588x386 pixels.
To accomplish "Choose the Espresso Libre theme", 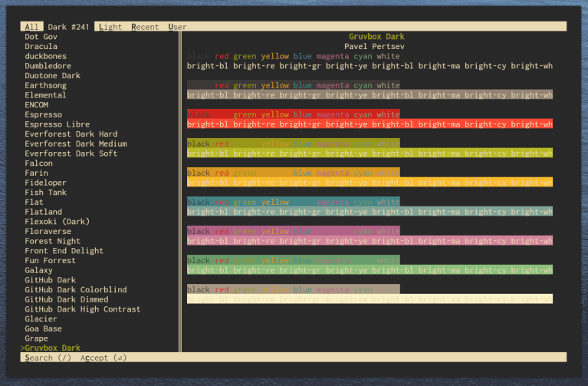I will click(x=57, y=124).
